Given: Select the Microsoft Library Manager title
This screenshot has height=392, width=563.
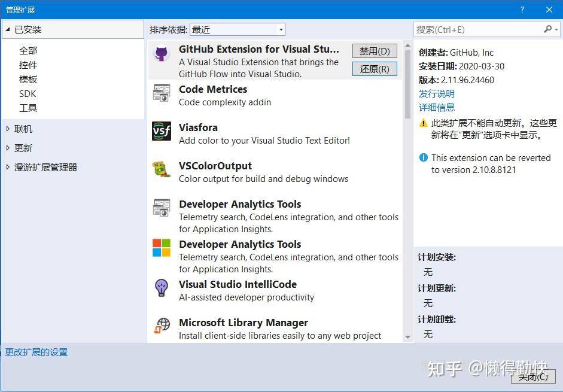Looking at the screenshot, I should click(244, 323).
